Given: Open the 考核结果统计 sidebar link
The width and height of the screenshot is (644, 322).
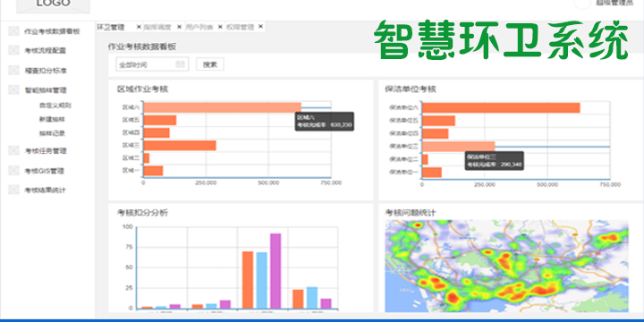Looking at the screenshot, I should [x=46, y=191].
